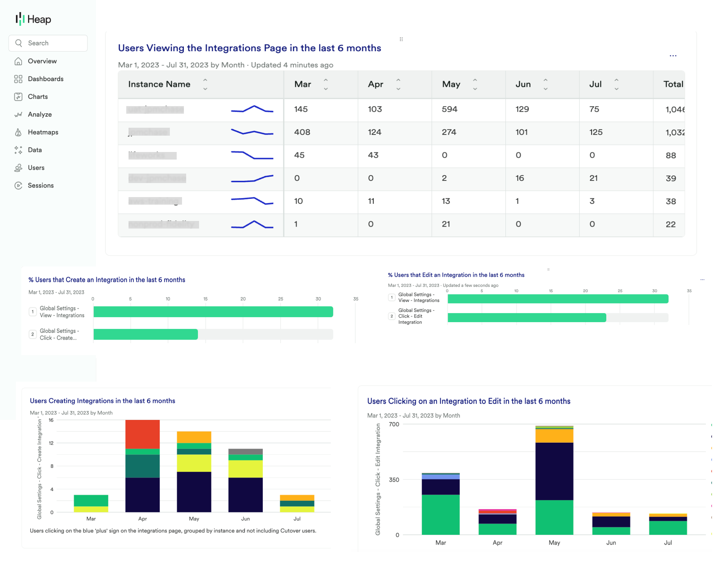Open the Overview home icon
This screenshot has width=728, height=581.
click(x=18, y=61)
